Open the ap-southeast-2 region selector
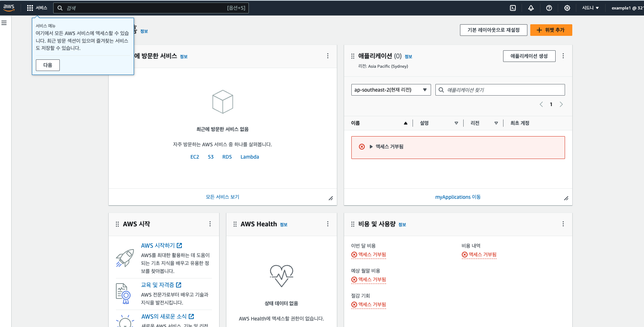This screenshot has height=327, width=644. 391,90
